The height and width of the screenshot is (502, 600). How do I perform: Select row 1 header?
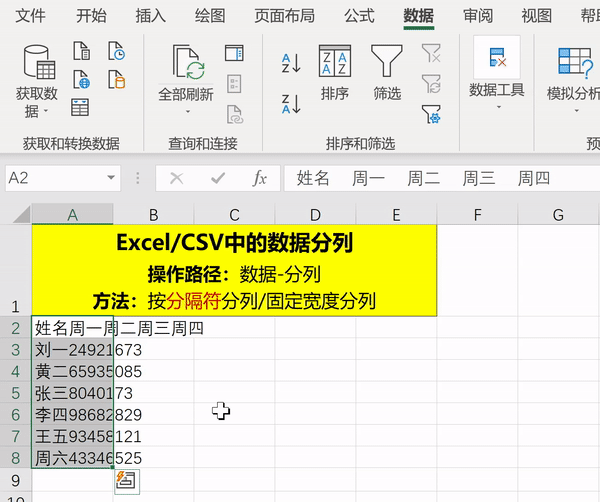pyautogui.click(x=15, y=270)
